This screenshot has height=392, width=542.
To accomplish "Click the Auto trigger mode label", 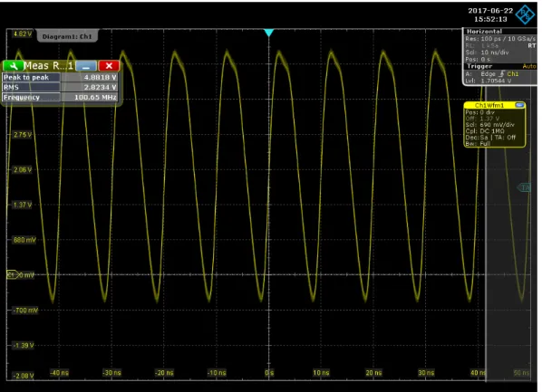I will (x=529, y=66).
